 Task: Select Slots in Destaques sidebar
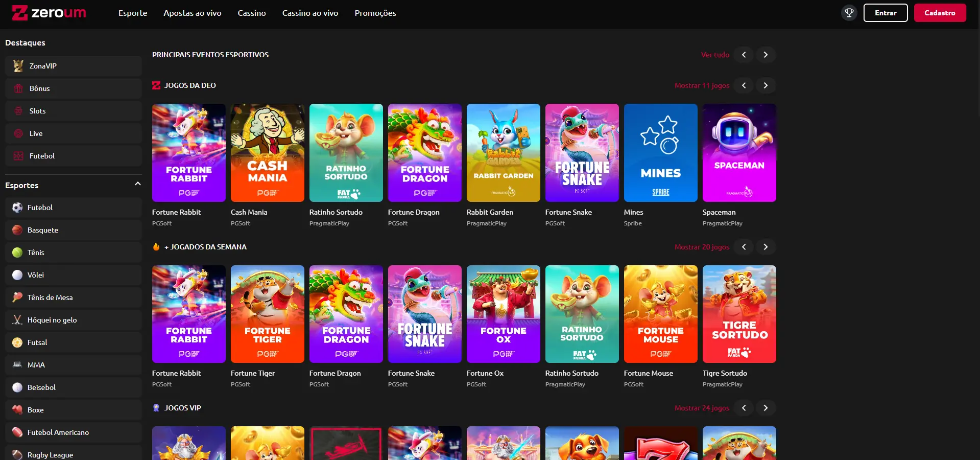[x=74, y=111]
